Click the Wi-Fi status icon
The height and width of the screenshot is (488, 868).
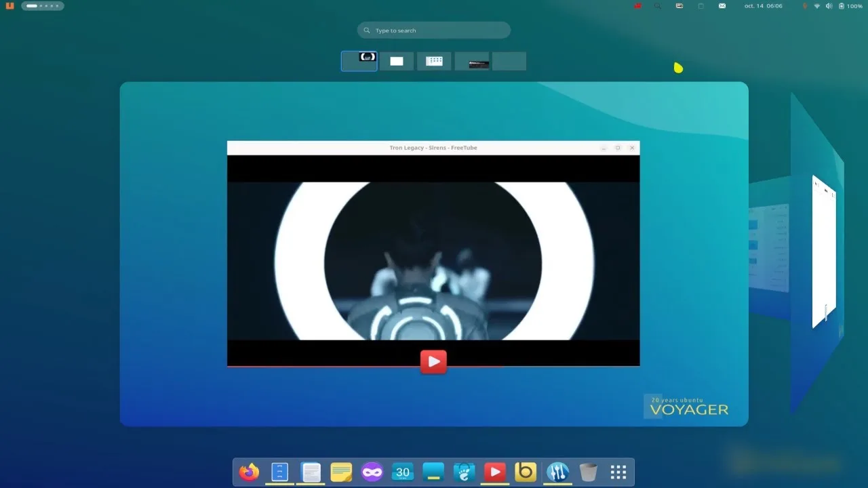pyautogui.click(x=817, y=5)
